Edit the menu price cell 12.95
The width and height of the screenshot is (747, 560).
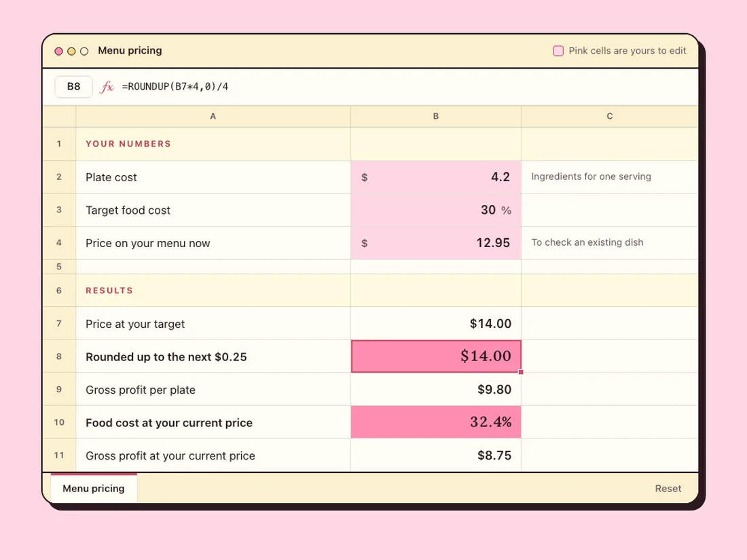point(436,243)
